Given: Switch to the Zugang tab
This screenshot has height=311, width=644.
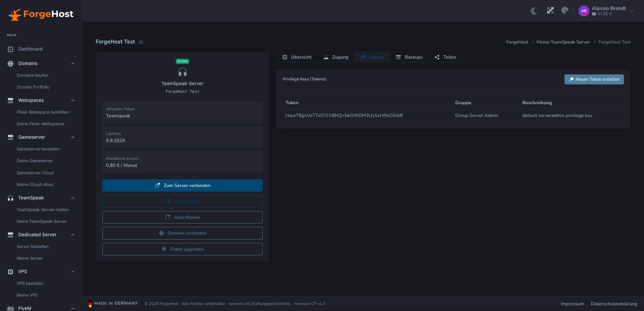Looking at the screenshot, I should pyautogui.click(x=336, y=57).
